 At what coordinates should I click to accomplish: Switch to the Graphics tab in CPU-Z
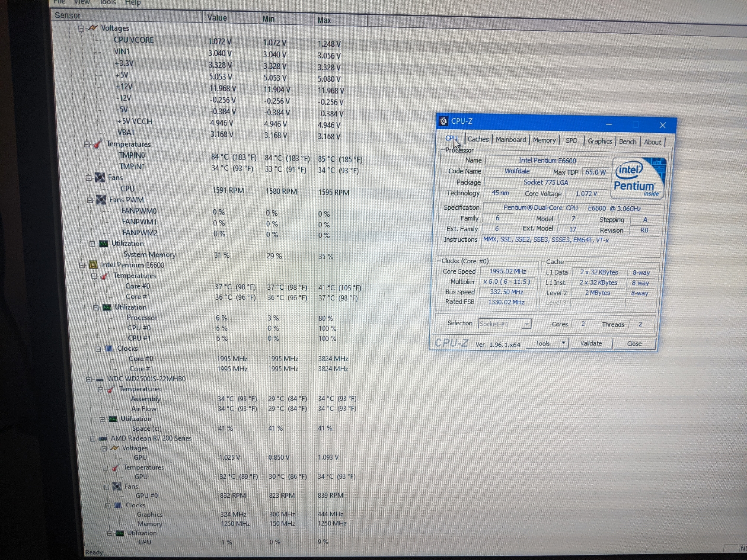(x=600, y=141)
